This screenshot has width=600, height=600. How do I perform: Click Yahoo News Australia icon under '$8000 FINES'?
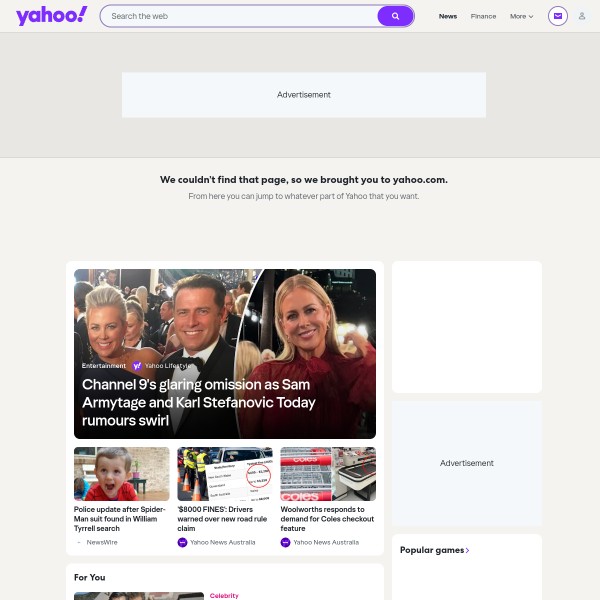[182, 542]
